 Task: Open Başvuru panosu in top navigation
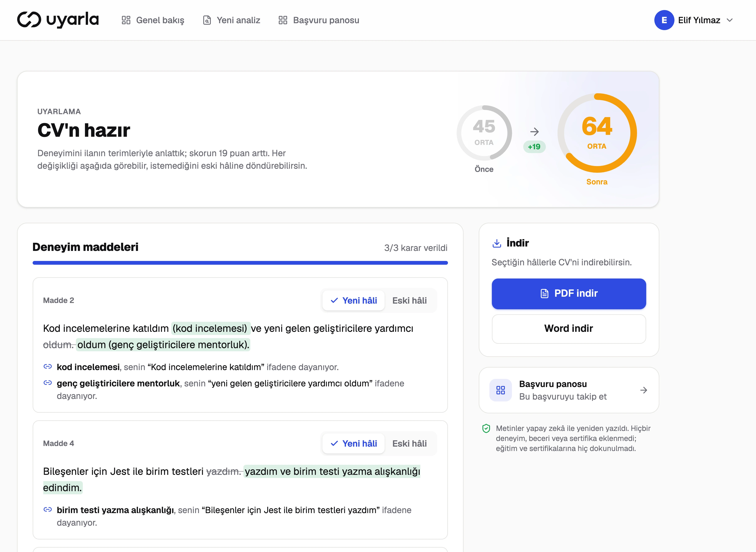pyautogui.click(x=319, y=20)
